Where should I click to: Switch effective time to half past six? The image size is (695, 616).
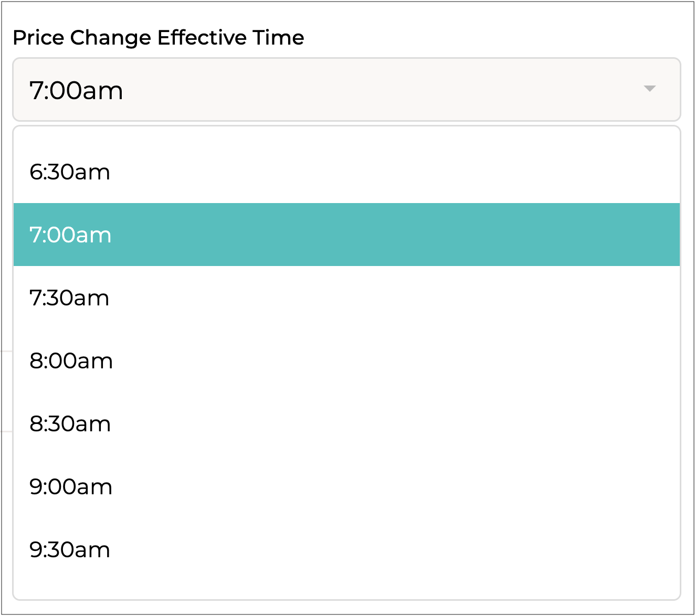(x=346, y=172)
